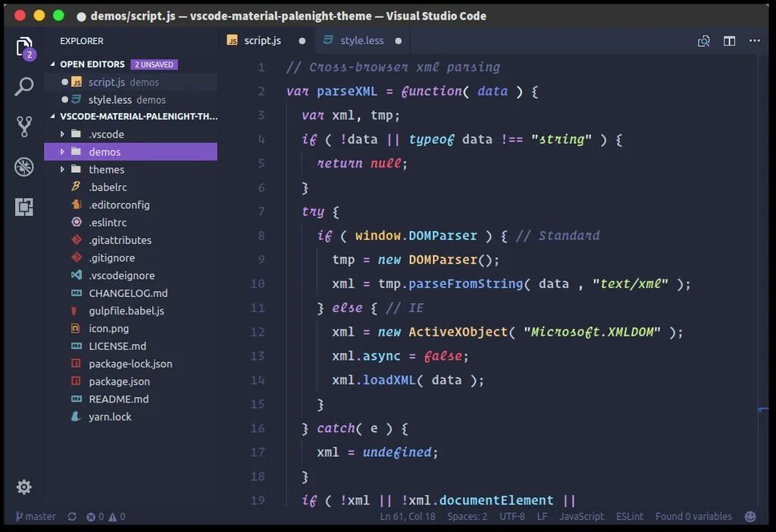Screen dimensions: 776x532
Task: Open the Explorer view in activity bar
Action: click(x=24, y=48)
